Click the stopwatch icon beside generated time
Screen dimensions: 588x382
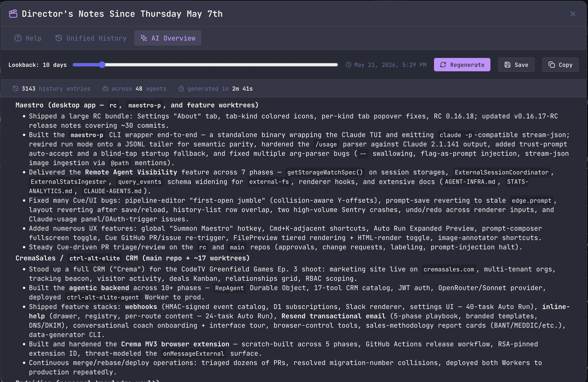tap(181, 88)
